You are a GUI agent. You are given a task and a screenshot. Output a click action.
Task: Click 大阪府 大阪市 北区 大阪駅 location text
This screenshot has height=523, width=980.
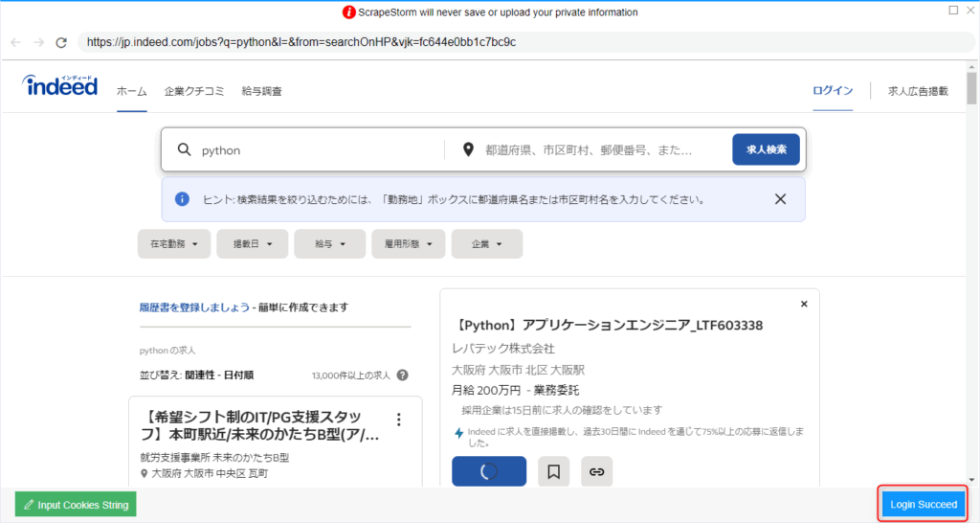518,370
